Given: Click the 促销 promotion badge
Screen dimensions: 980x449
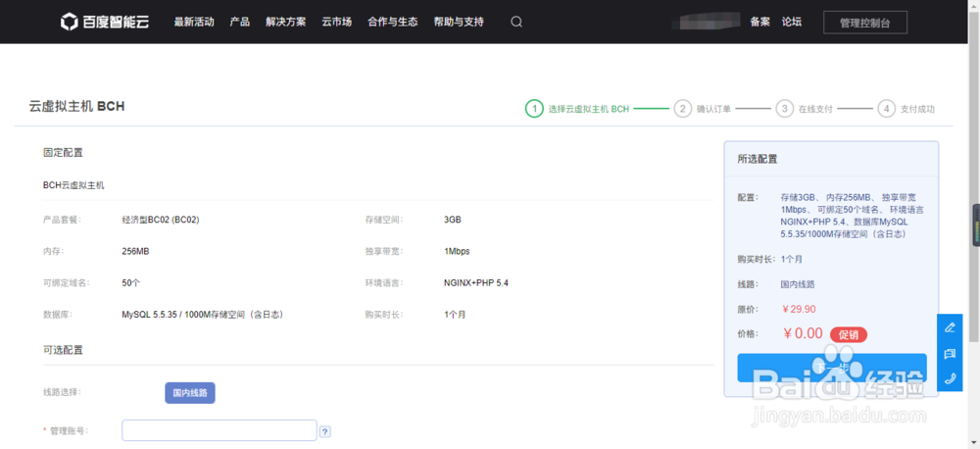Looking at the screenshot, I should pyautogui.click(x=849, y=334).
